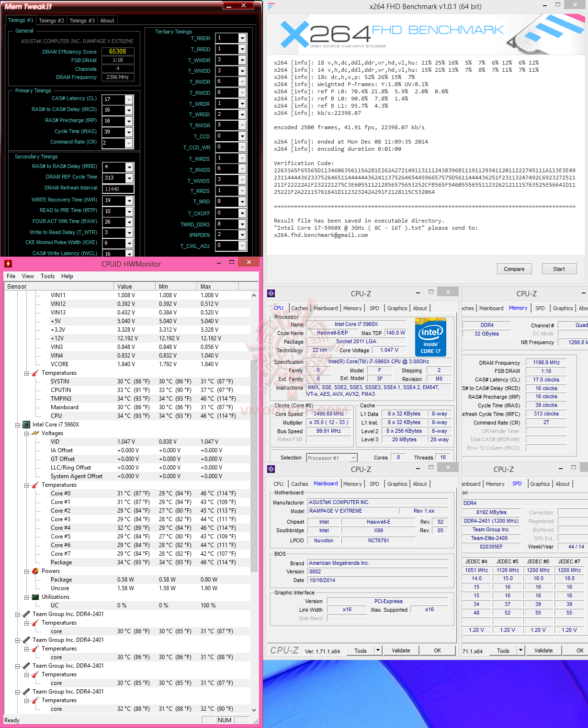Collapse the first Team Group Inc. DDR4-2401 node
Viewport: 588px width, 728px height.
point(18,614)
